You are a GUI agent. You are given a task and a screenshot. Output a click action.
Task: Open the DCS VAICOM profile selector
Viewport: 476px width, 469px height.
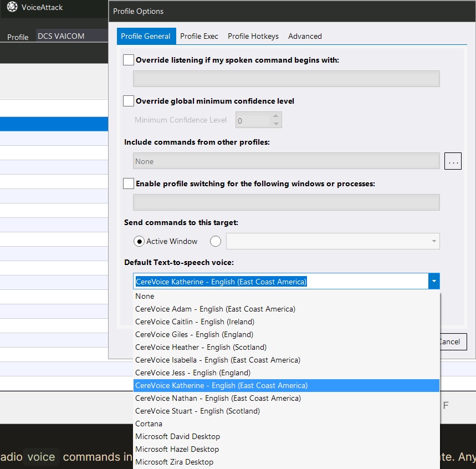pyautogui.click(x=72, y=36)
